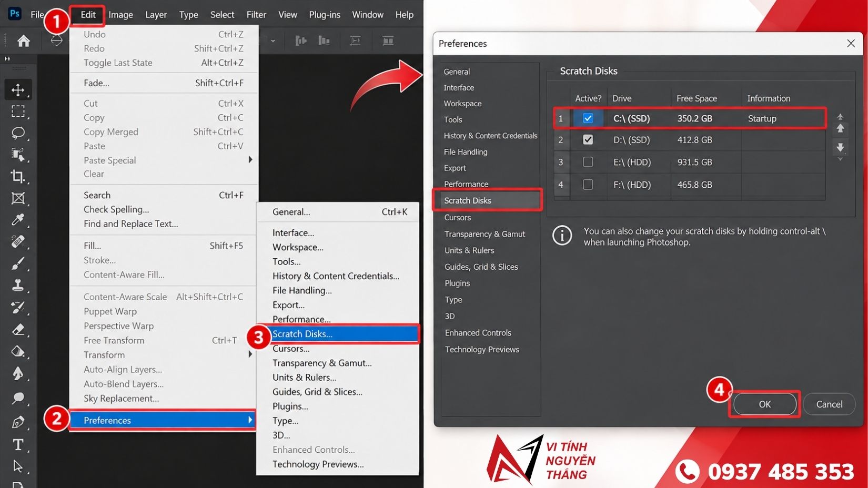Close the Preferences dialog
Viewport: 868px width, 488px height.
[x=851, y=44]
